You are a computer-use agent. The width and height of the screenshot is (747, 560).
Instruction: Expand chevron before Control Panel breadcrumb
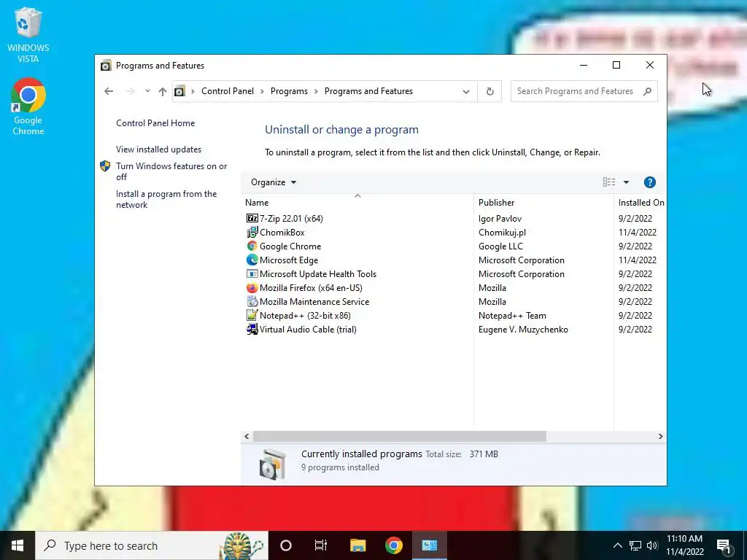point(193,91)
